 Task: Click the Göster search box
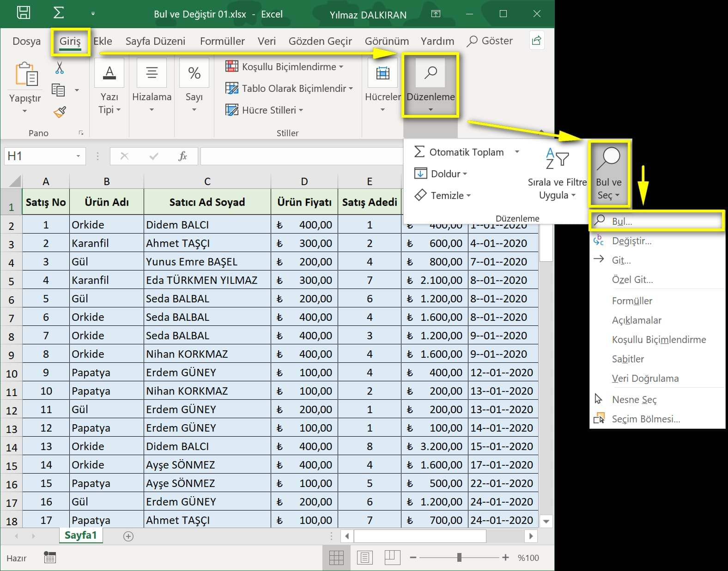click(490, 41)
